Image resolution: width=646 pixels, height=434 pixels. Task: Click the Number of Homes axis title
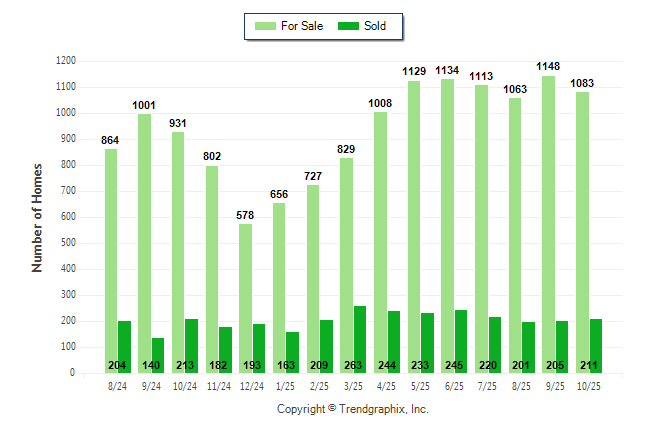[x=37, y=217]
